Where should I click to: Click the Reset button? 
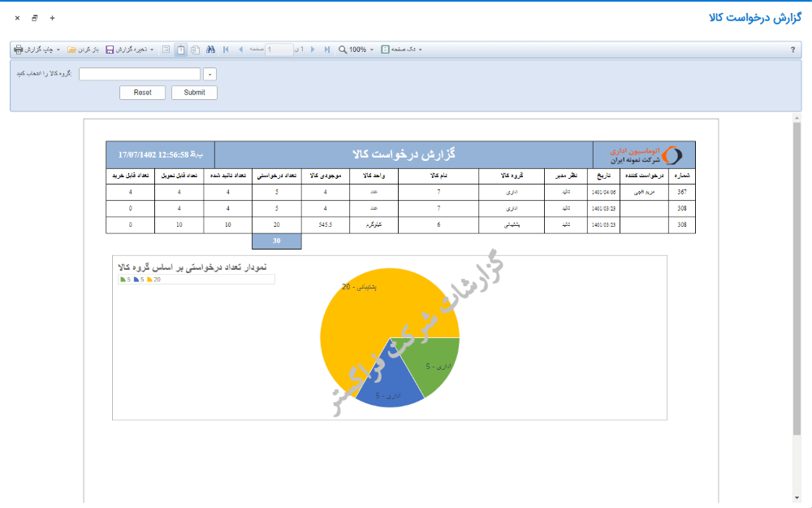(x=142, y=92)
